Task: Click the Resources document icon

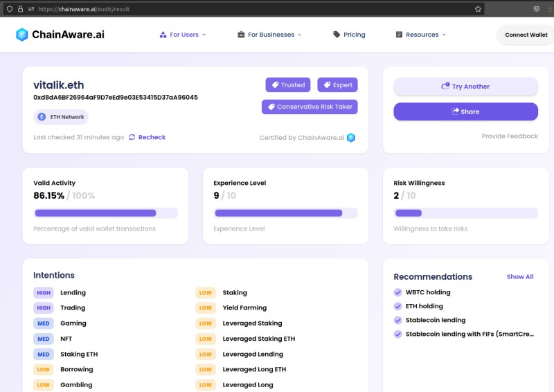Action: tap(399, 35)
